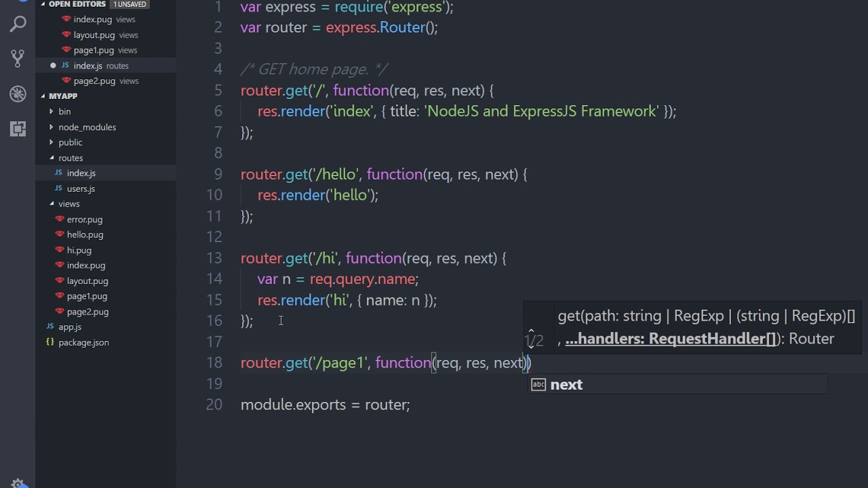Show the previous signature overload

click(531, 331)
